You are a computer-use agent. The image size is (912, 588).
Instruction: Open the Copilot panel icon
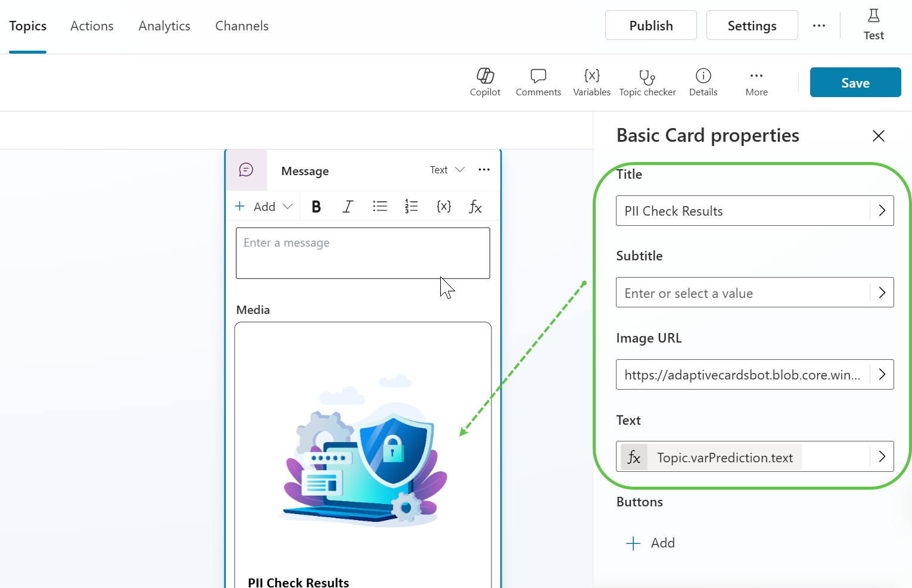485,76
